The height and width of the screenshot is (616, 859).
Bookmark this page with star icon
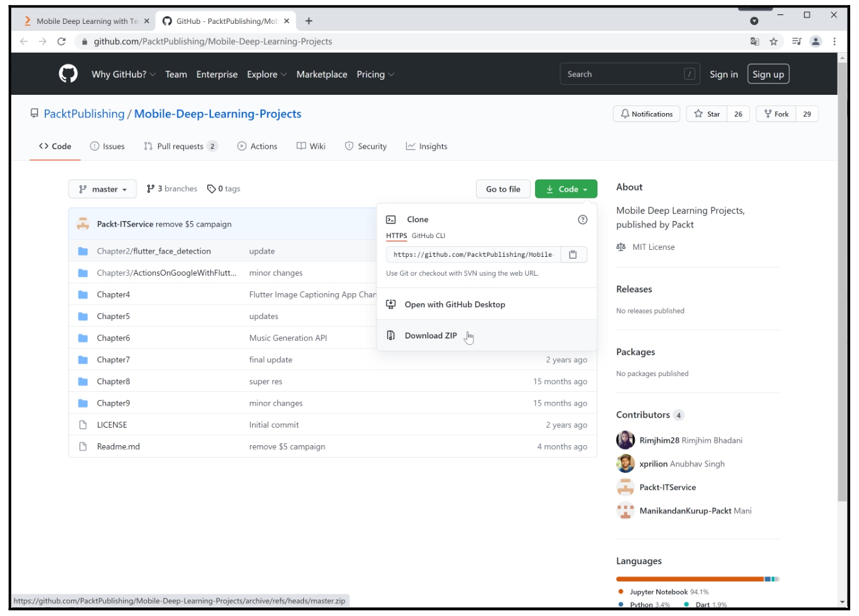click(x=774, y=41)
